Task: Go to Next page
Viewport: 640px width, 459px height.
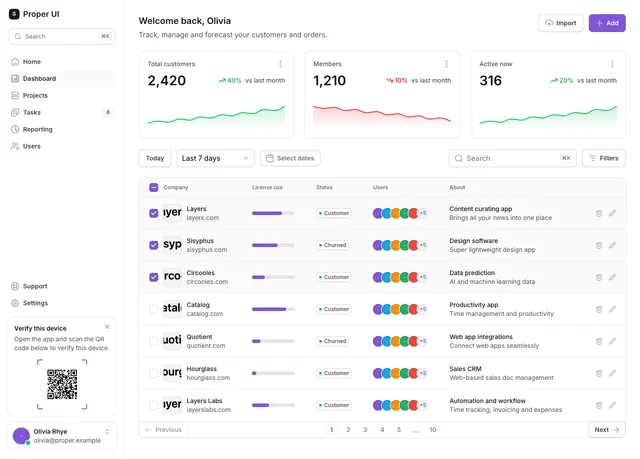Action: pyautogui.click(x=607, y=430)
